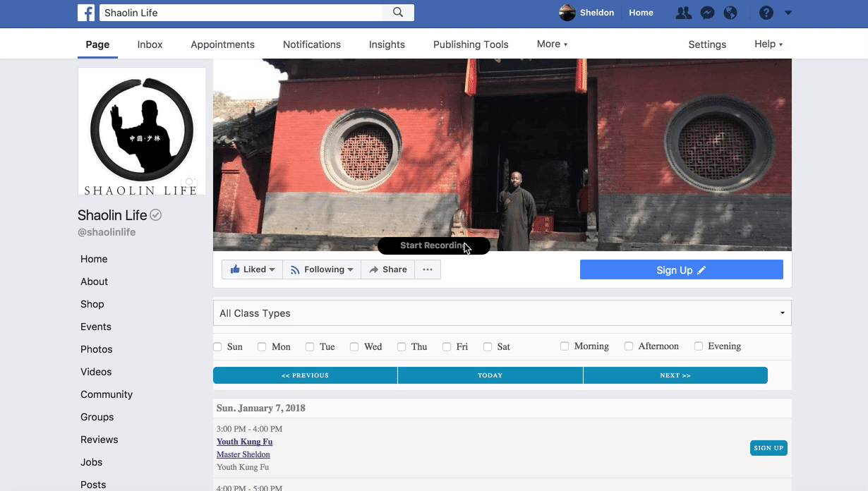868x491 pixels.
Task: Expand the Following dropdown button
Action: click(322, 269)
